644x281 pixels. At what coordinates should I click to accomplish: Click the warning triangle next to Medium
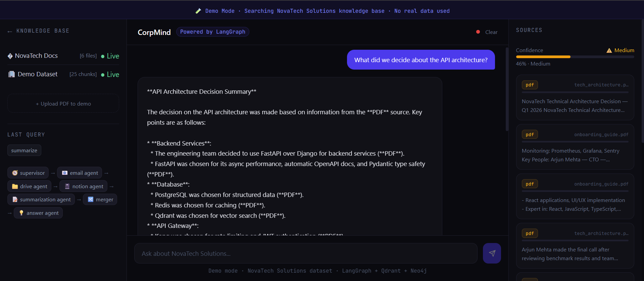(x=609, y=50)
